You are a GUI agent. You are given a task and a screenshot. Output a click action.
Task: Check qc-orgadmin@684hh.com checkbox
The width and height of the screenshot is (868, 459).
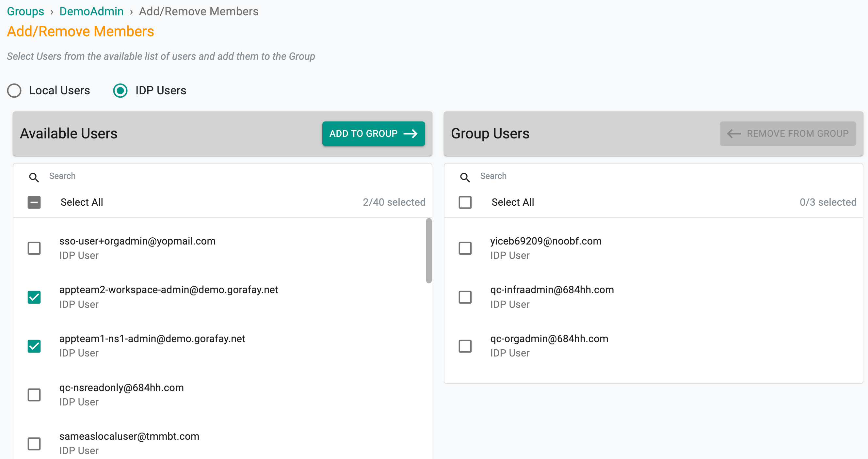click(x=465, y=346)
